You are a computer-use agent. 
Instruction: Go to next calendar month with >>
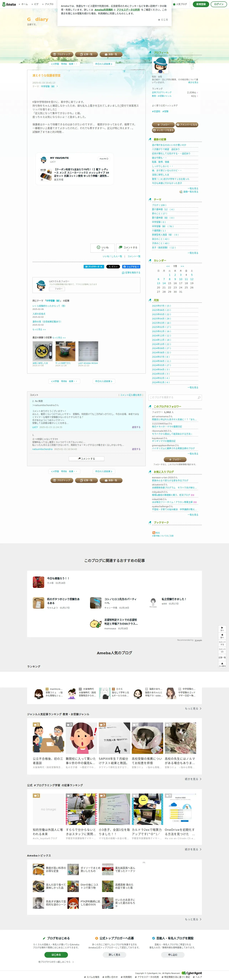click(x=182, y=266)
